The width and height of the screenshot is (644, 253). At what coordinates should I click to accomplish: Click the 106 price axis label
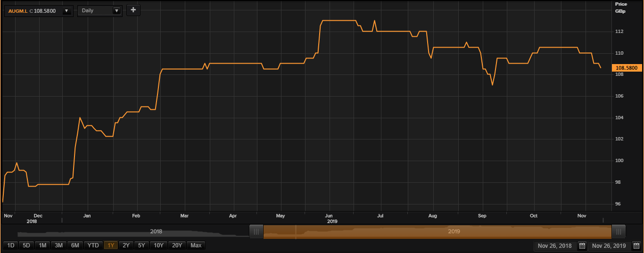point(619,96)
